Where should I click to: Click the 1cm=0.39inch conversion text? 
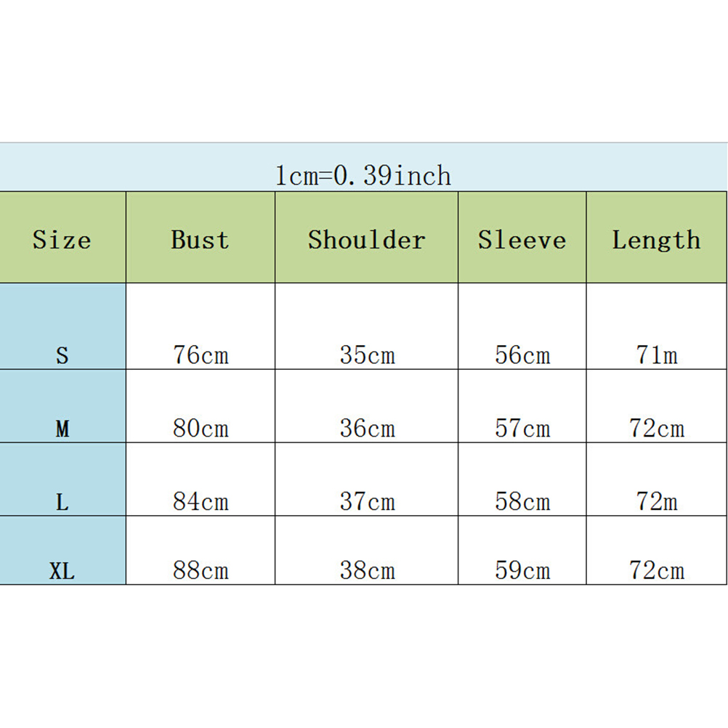tap(363, 176)
